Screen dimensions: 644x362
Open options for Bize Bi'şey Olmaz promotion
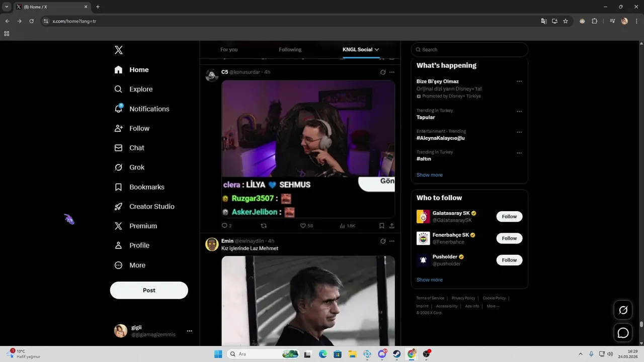(519, 81)
